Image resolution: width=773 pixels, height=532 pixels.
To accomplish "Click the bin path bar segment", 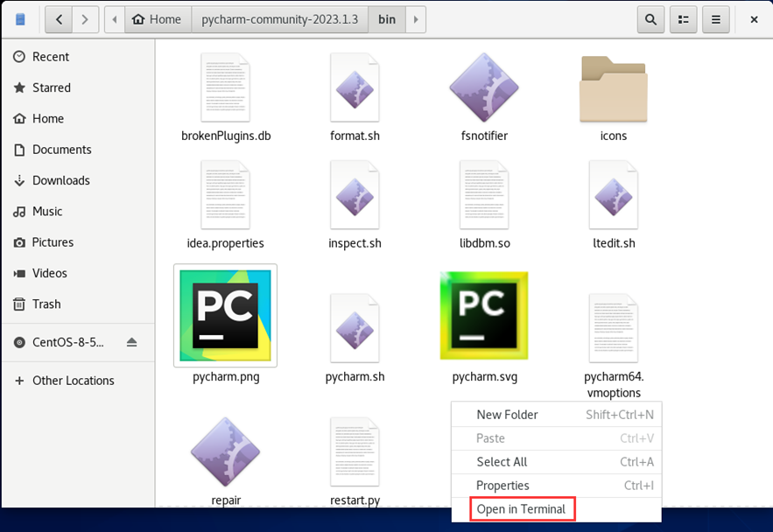I will [x=387, y=20].
